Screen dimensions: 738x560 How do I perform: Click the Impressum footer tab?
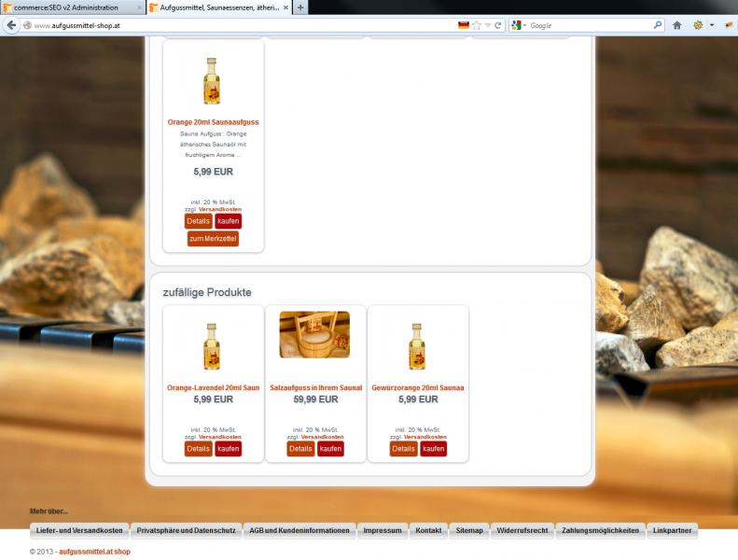click(x=383, y=530)
